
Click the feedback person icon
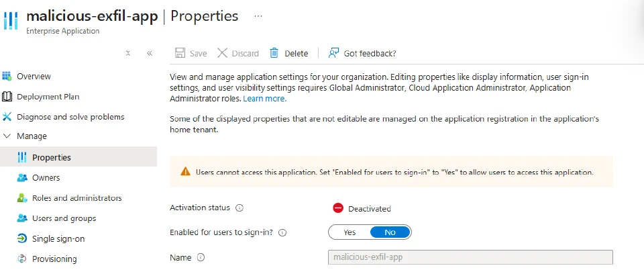[333, 53]
